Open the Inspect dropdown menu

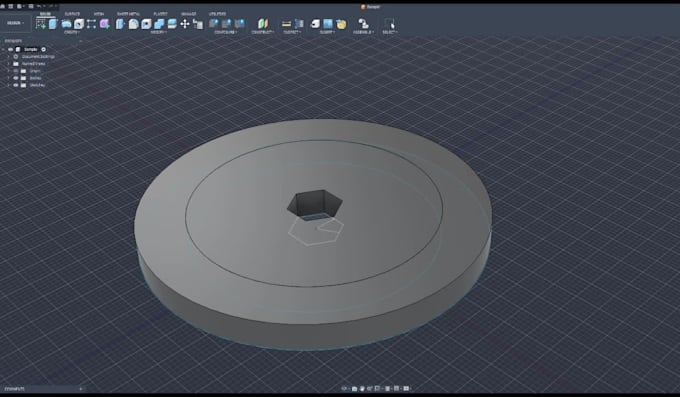[x=292, y=32]
